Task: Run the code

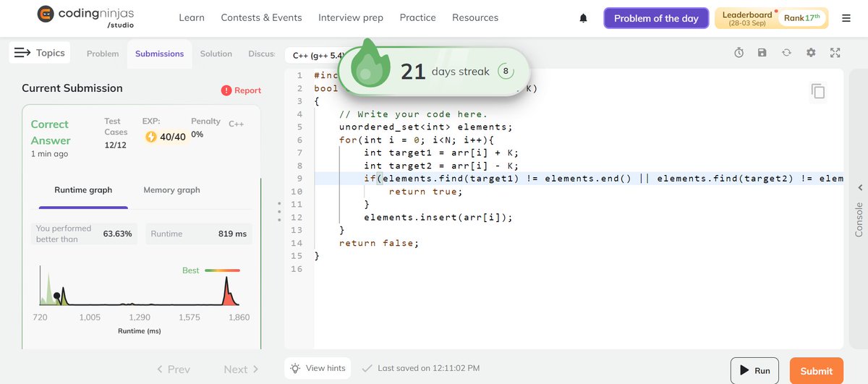Action: 754,370
